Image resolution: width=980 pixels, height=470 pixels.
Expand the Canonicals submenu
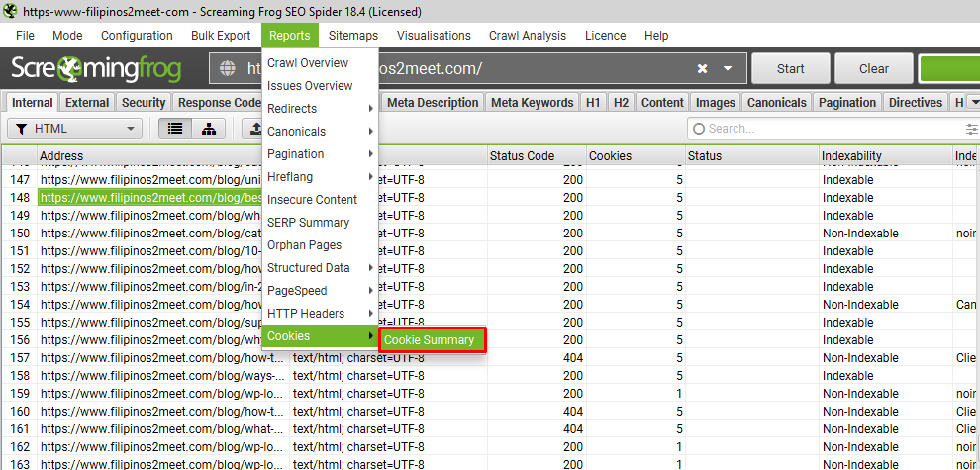[x=320, y=132]
